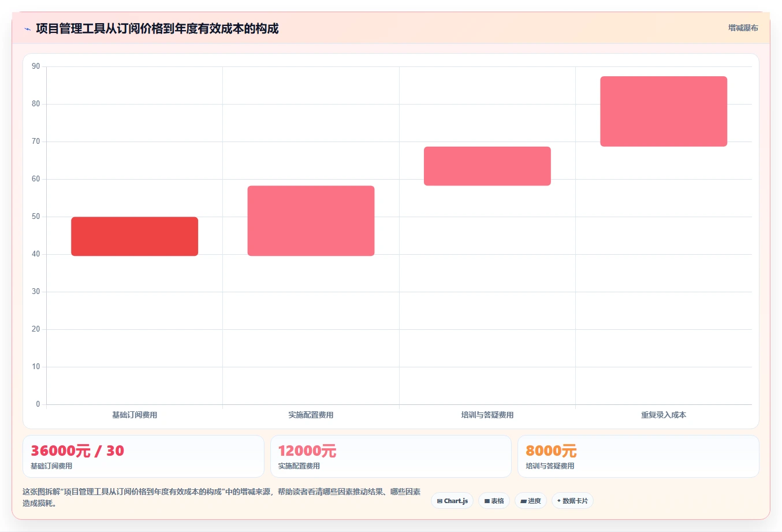Screen dimensions: 782x532
Task: Click the 培训与答疑费用 caption under 8000元
Action: point(550,466)
